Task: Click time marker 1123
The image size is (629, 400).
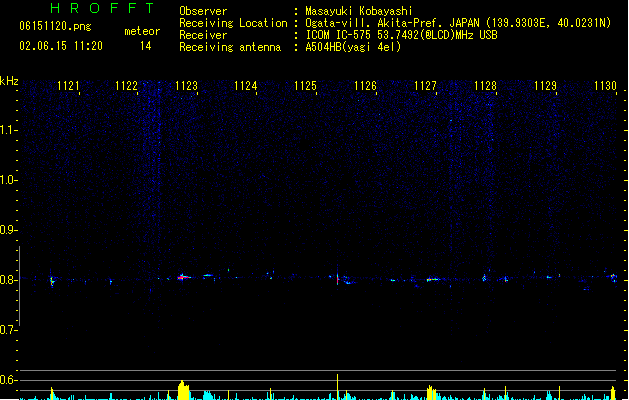Action: (x=187, y=86)
